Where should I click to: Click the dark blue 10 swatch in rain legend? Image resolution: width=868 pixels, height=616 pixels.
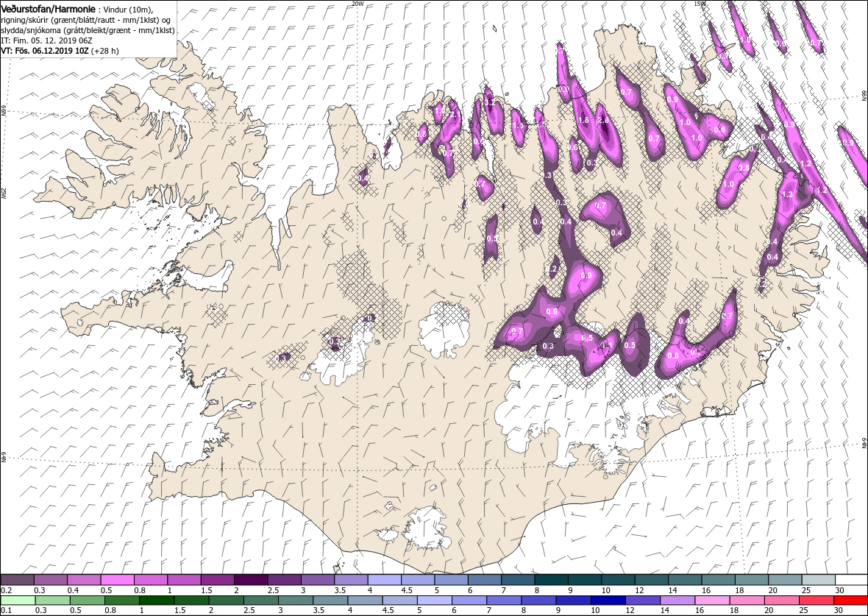(x=608, y=601)
